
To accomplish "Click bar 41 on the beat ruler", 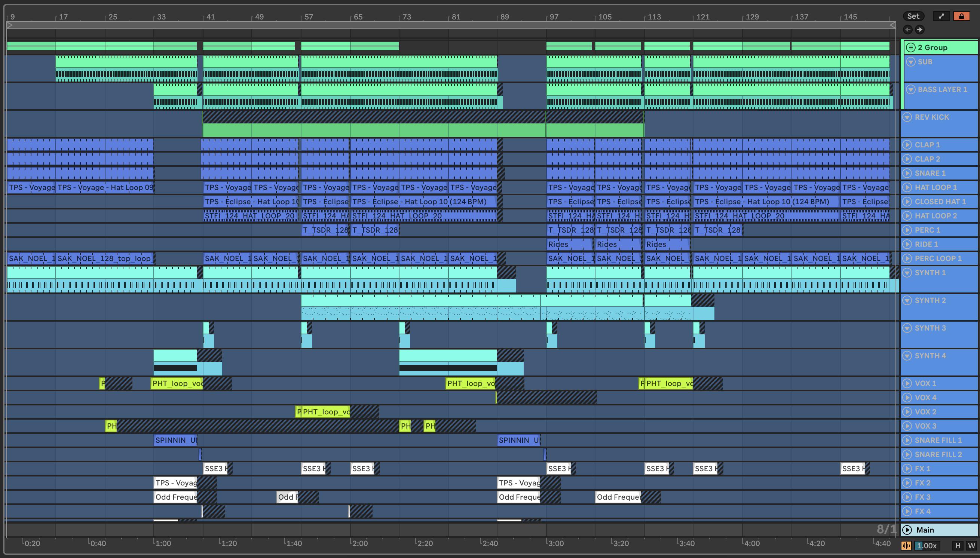I will [x=211, y=17].
